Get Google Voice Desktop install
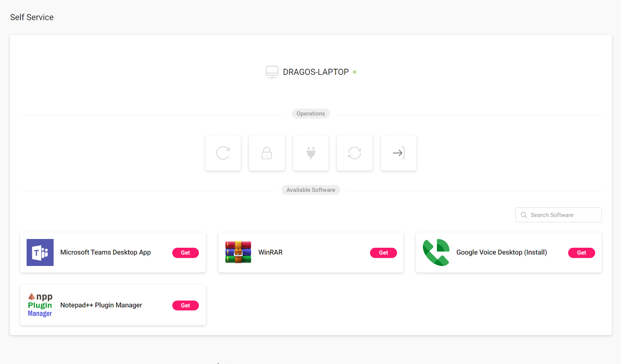The height and width of the screenshot is (364, 621). [x=581, y=253]
